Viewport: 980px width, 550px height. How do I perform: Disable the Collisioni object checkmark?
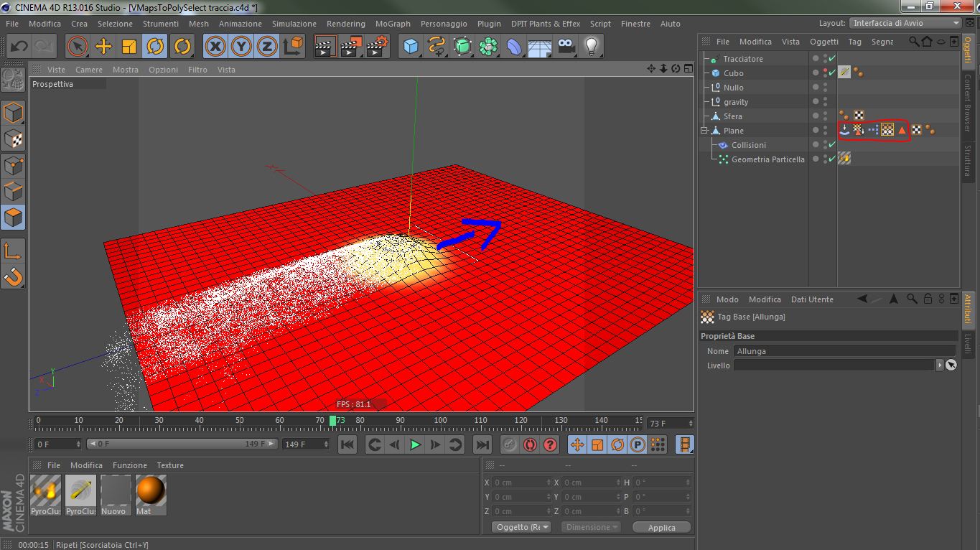pos(832,145)
